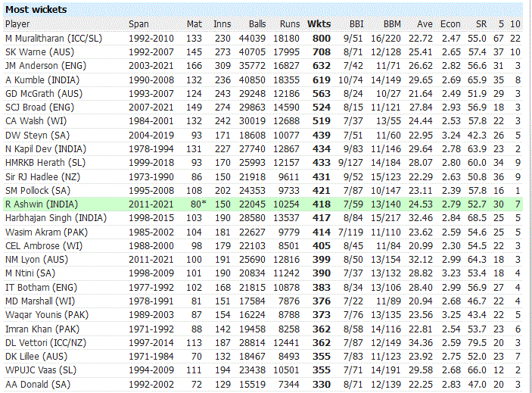
Task: Click the best match figure '15/217'
Action: [386, 218]
